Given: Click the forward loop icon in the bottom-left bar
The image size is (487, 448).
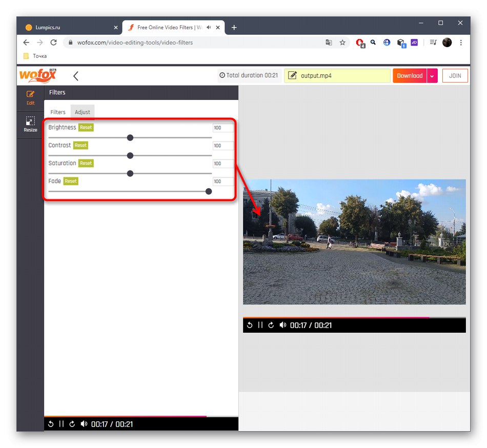Looking at the screenshot, I should [x=72, y=424].
